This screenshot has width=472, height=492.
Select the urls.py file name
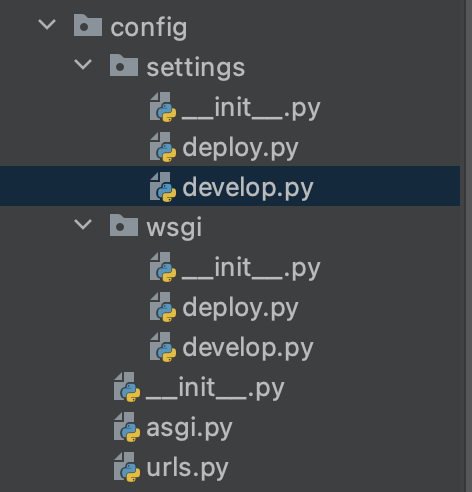click(x=187, y=468)
